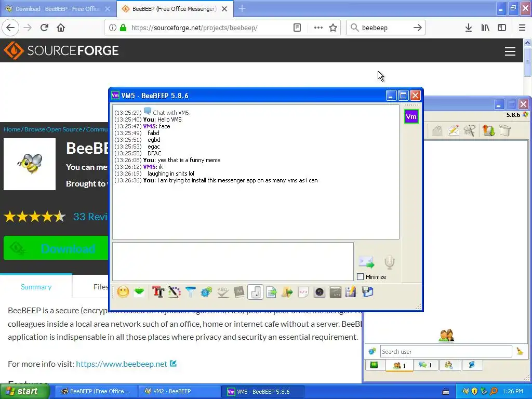Toggle the music note beep button
The image size is (532, 399).
255,292
